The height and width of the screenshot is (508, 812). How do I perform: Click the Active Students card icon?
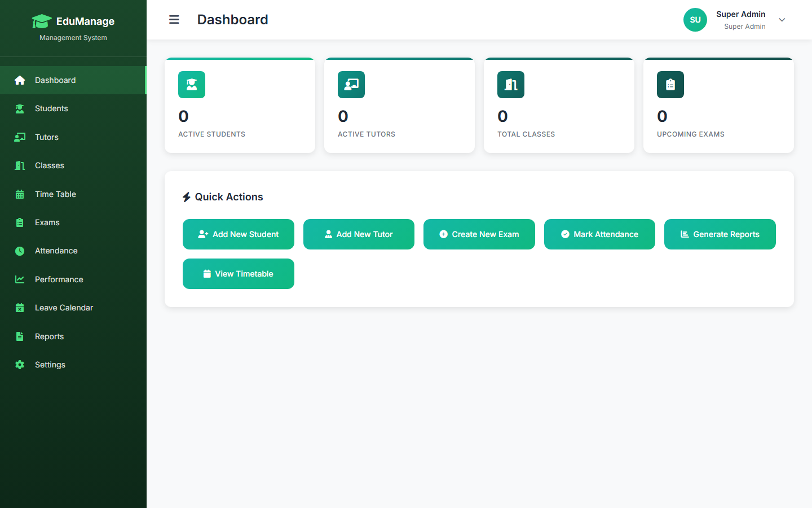coord(192,85)
